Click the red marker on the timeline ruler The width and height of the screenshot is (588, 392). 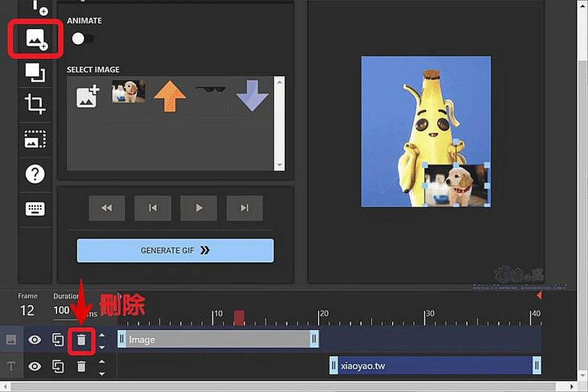[239, 315]
